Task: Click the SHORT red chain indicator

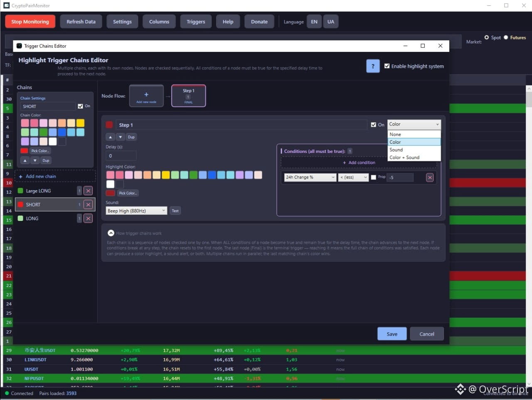Action: coord(20,204)
